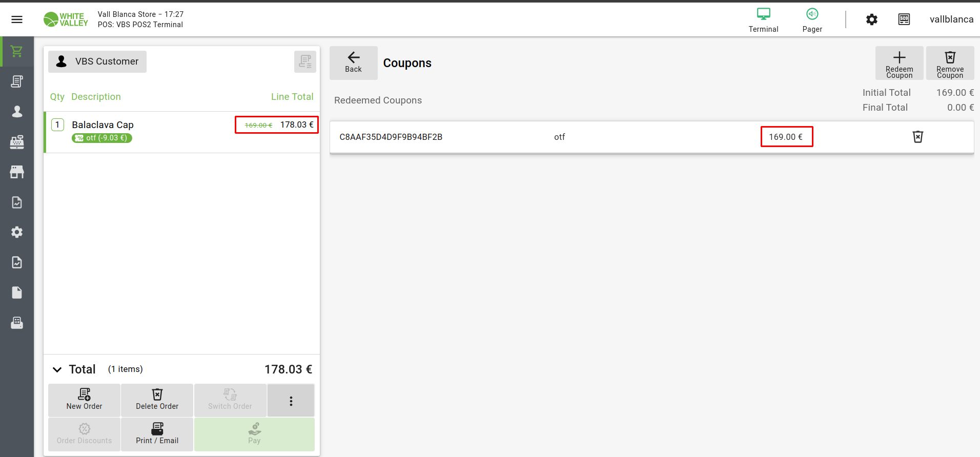Open the settings gear sidebar icon

pos(17,232)
